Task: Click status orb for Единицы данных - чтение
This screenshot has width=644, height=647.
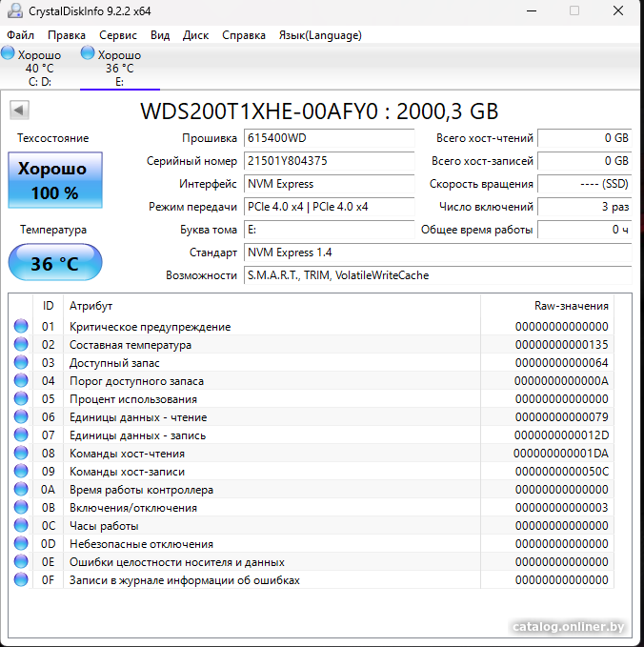Action: point(21,416)
